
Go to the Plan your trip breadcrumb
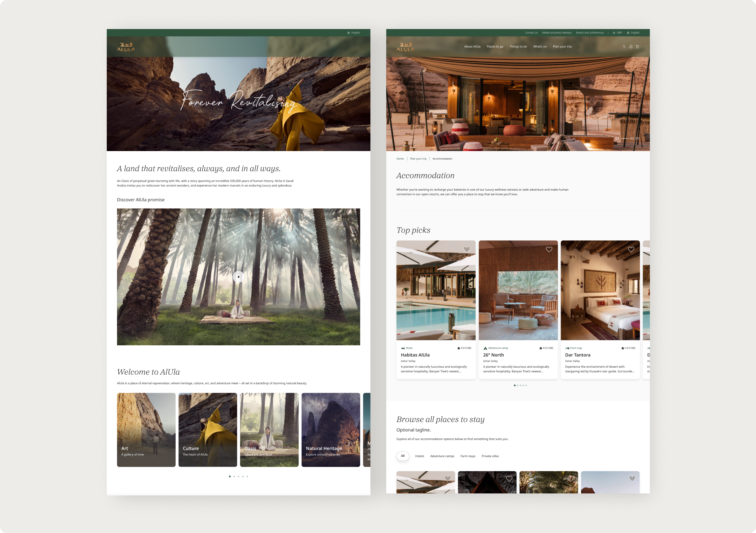[x=418, y=159]
